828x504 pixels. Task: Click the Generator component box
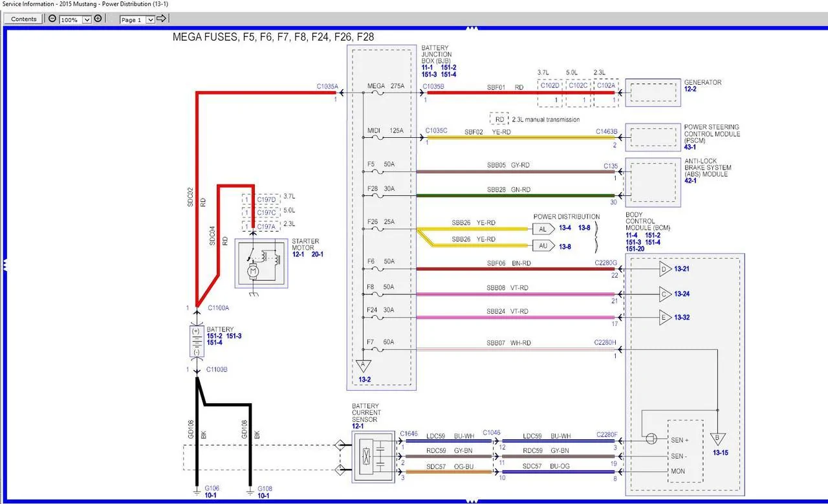pyautogui.click(x=653, y=93)
